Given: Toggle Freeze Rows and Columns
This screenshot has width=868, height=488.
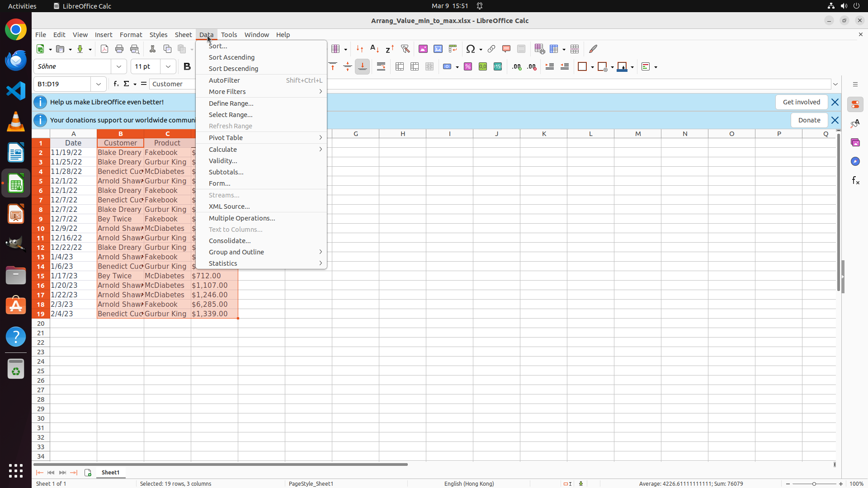Looking at the screenshot, I should tap(554, 49).
